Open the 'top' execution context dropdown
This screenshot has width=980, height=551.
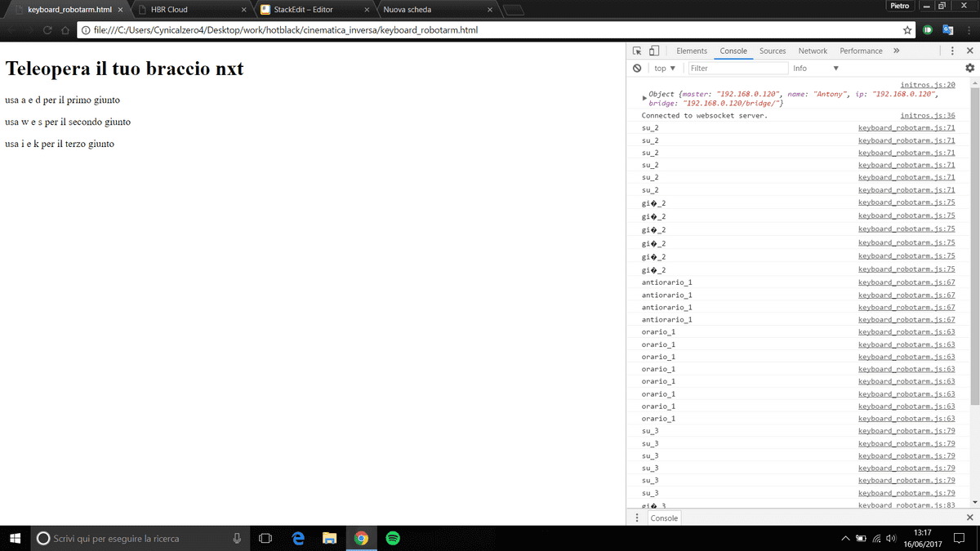click(x=665, y=69)
